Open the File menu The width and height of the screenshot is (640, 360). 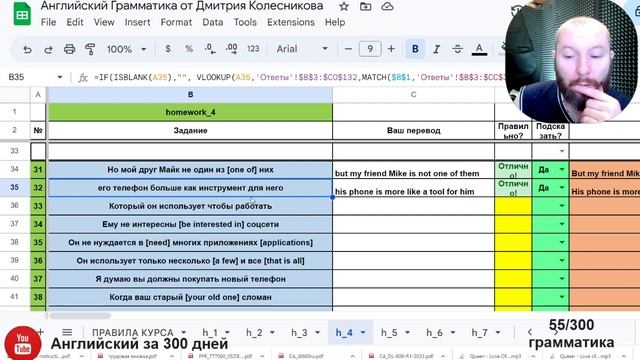coord(49,22)
